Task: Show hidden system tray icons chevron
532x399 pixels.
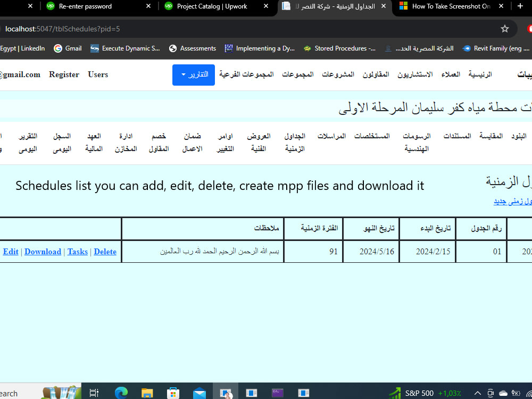Action: pyautogui.click(x=477, y=393)
